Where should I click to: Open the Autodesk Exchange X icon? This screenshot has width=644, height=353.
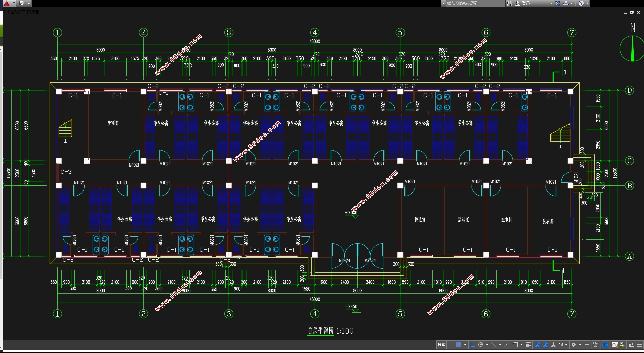(558, 3)
